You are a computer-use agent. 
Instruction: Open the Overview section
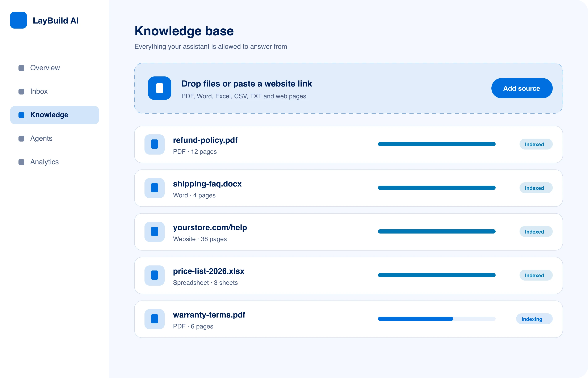coord(54,68)
